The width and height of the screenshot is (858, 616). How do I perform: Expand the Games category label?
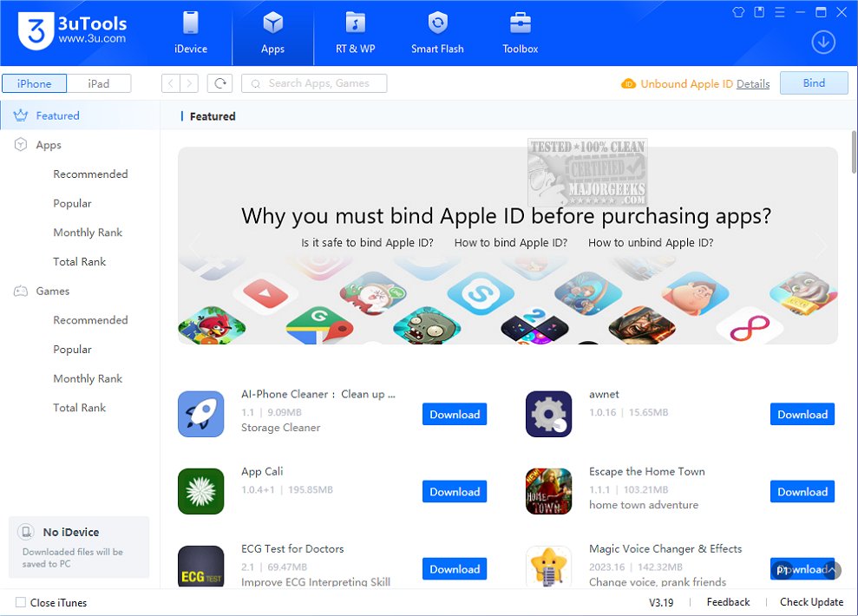(53, 291)
